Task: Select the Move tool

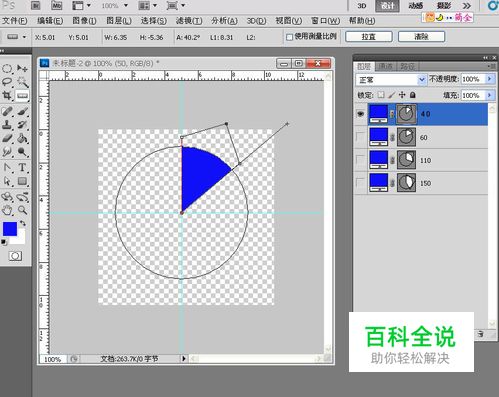Action: pyautogui.click(x=22, y=68)
